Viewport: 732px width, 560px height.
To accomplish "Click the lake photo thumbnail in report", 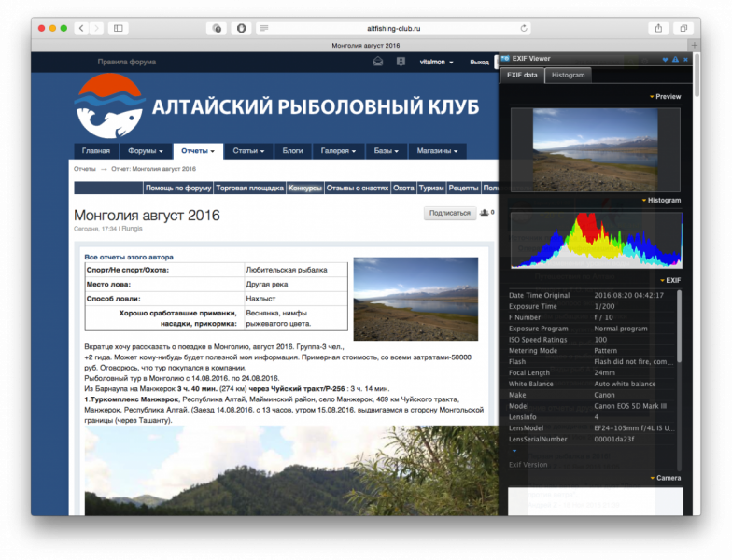I will 415,299.
